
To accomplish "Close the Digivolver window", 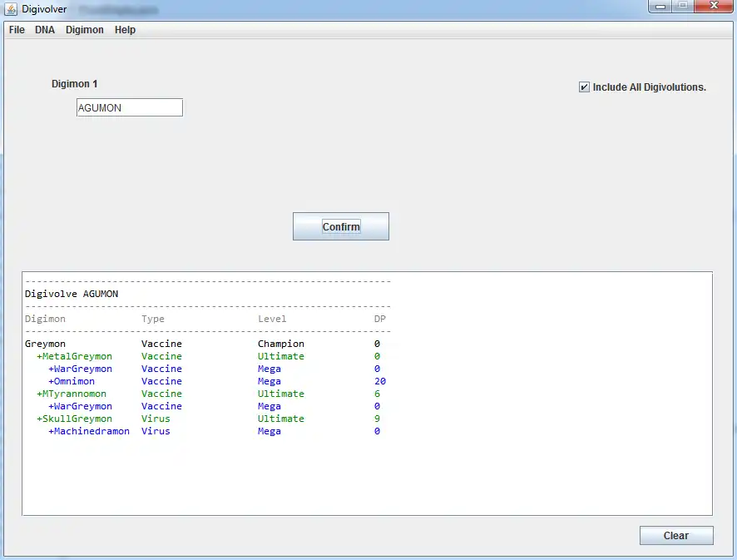I will (714, 6).
